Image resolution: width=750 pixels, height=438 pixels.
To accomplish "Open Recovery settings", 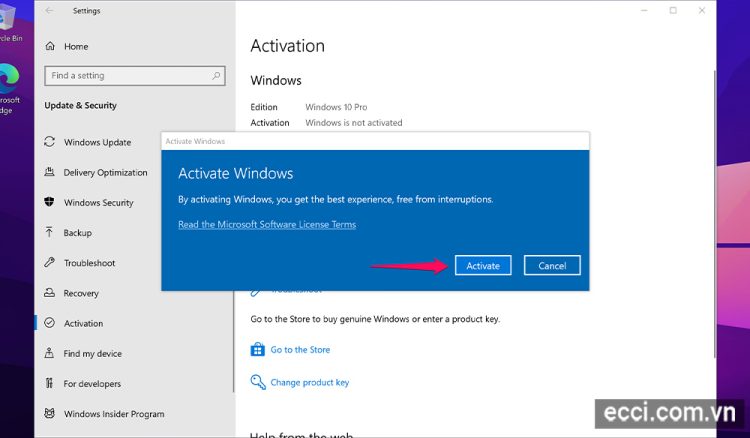I will [x=81, y=293].
